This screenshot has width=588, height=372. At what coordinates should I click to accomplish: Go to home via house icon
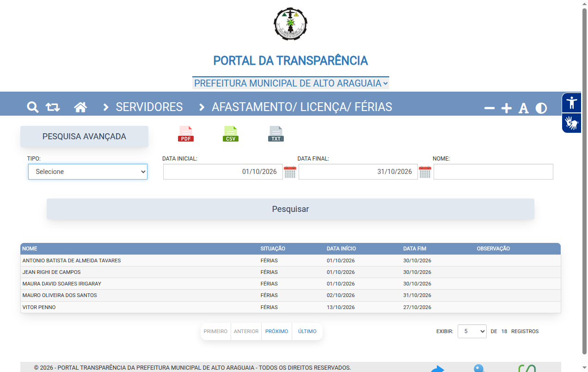coord(80,107)
